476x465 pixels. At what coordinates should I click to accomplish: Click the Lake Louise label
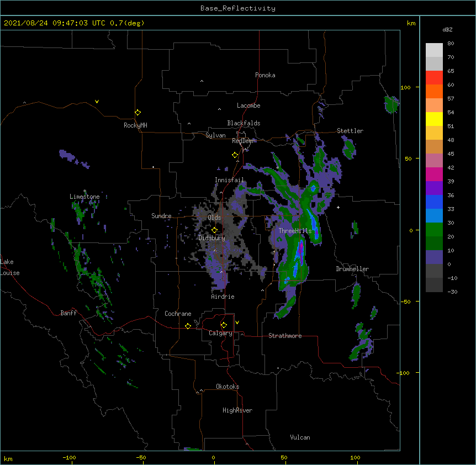click(x=10, y=267)
